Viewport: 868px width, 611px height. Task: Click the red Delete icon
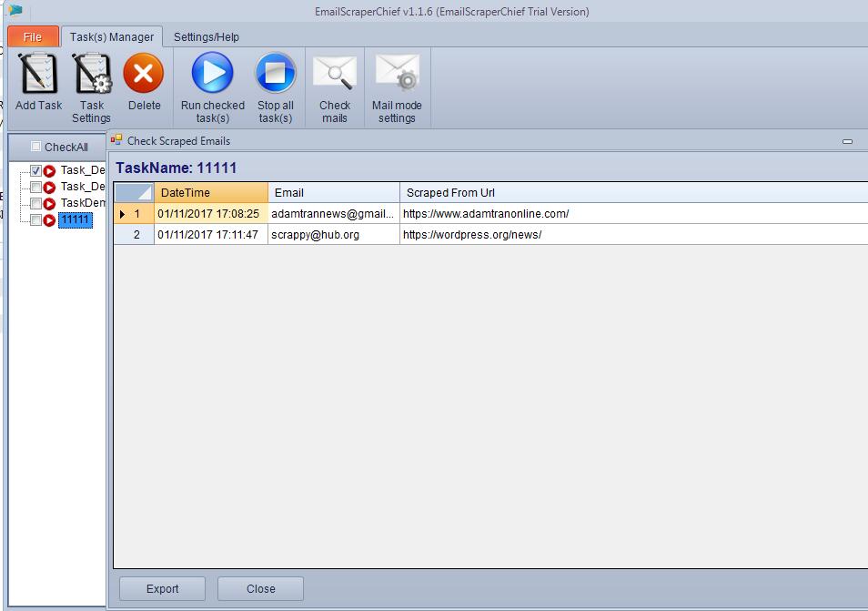coord(144,75)
